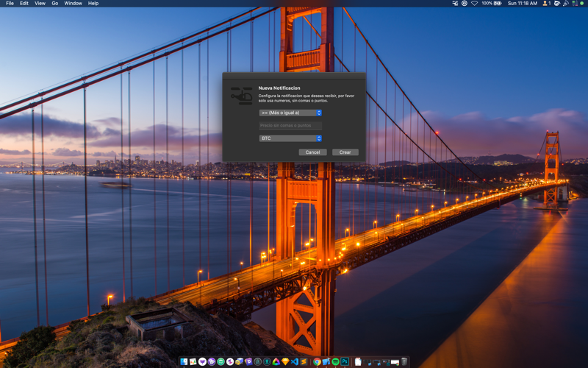Open the Trash in the dock

click(404, 362)
